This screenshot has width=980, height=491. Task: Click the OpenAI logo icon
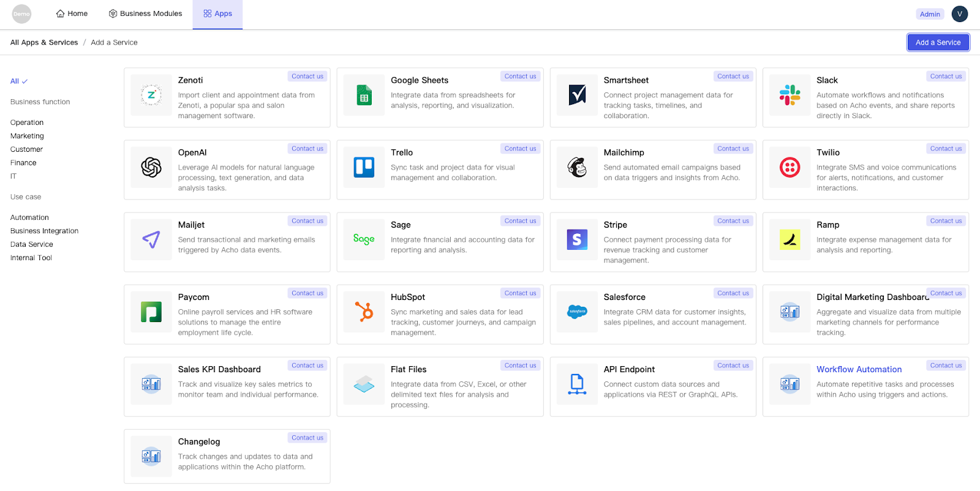coord(151,167)
